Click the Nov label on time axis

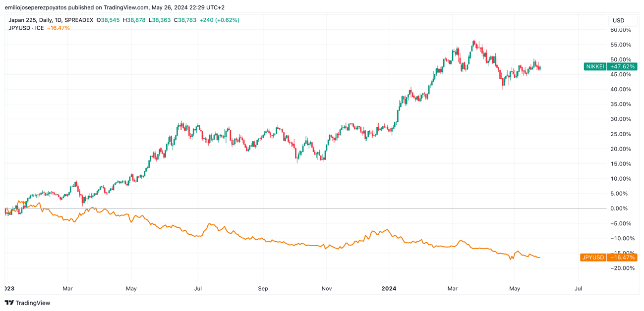point(326,288)
